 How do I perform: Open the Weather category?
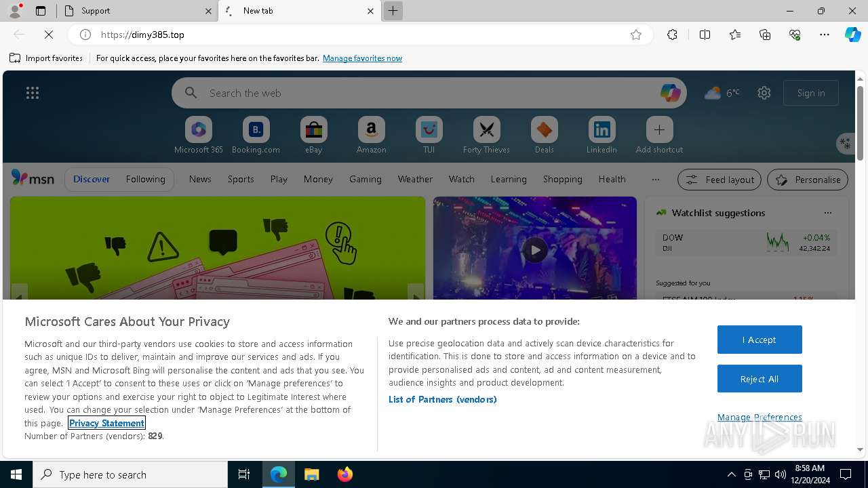pyautogui.click(x=415, y=179)
